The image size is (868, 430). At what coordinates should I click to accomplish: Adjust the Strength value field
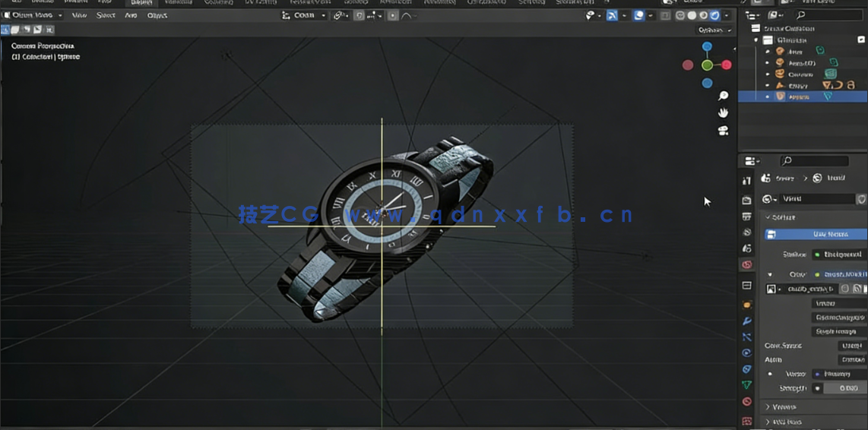845,388
